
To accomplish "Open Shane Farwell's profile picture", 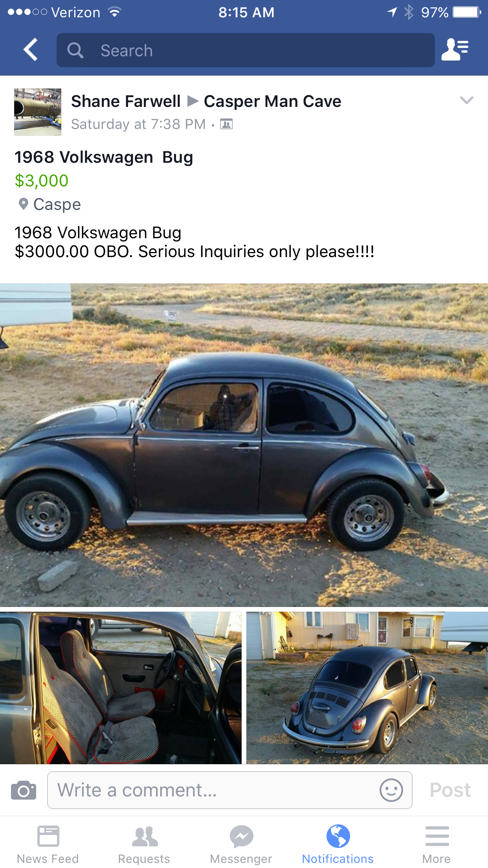I will 38,112.
